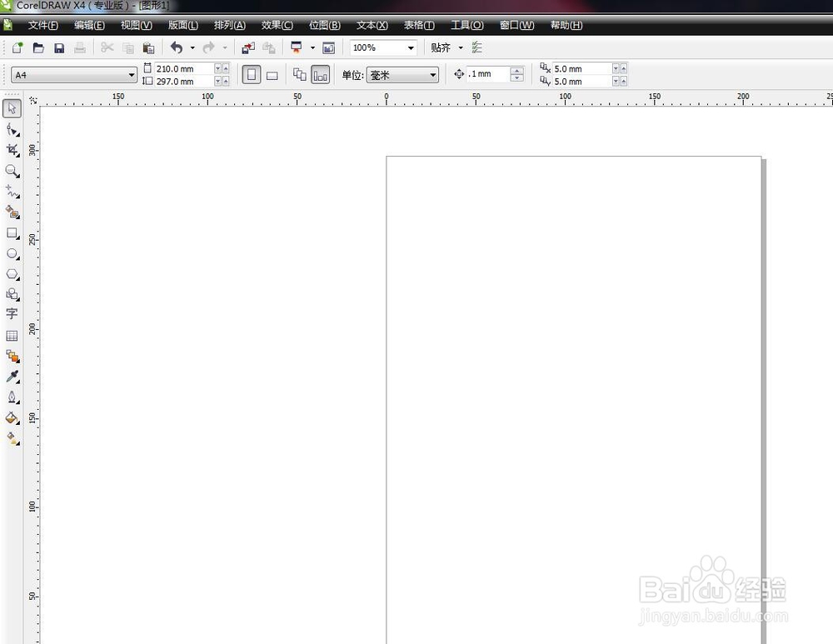
Task: Open the 帮助(H) menu
Action: tap(566, 26)
